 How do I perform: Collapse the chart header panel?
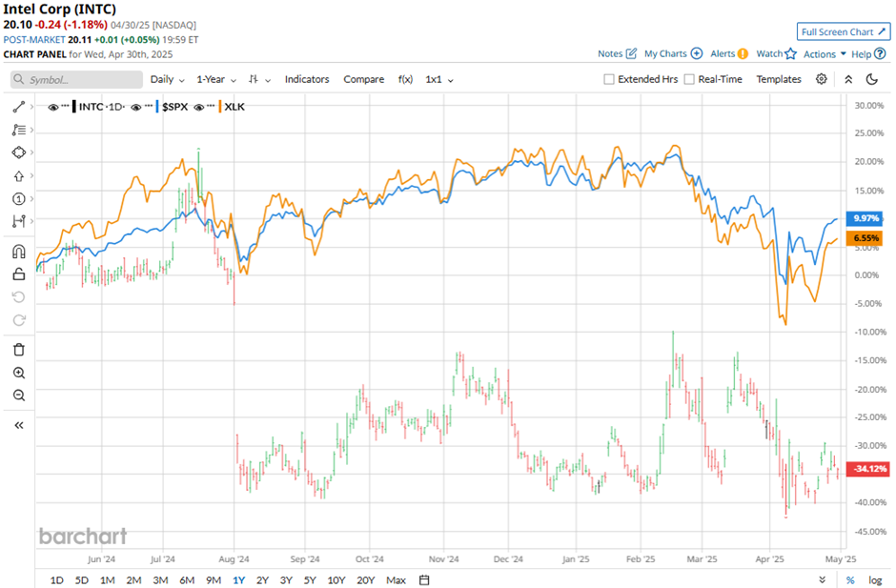tap(848, 79)
